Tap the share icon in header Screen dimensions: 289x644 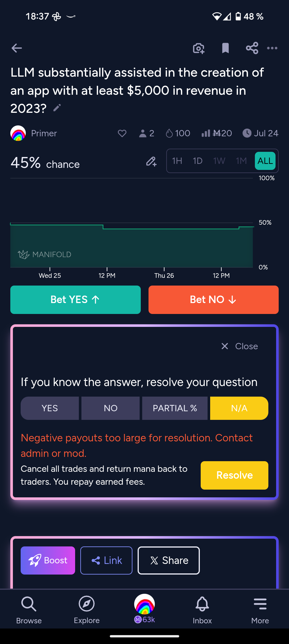click(x=252, y=48)
